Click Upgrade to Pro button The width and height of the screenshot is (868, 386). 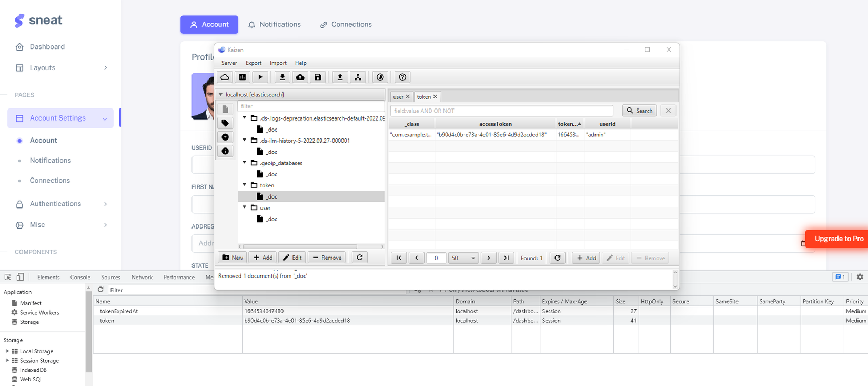click(x=838, y=239)
